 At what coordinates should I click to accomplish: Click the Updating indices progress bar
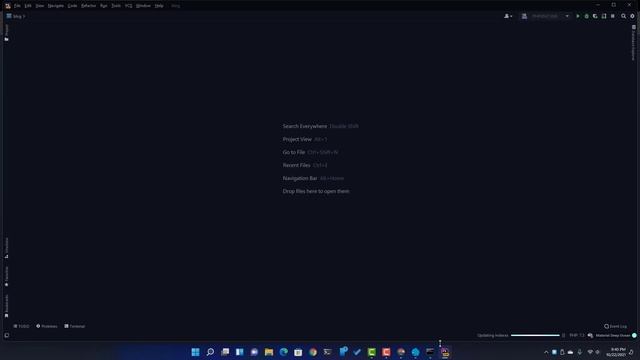coord(535,336)
